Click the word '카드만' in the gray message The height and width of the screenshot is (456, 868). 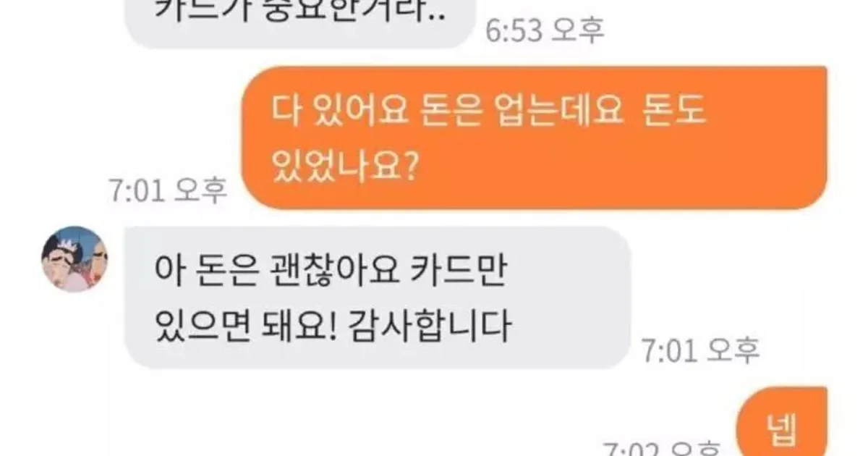point(473,272)
